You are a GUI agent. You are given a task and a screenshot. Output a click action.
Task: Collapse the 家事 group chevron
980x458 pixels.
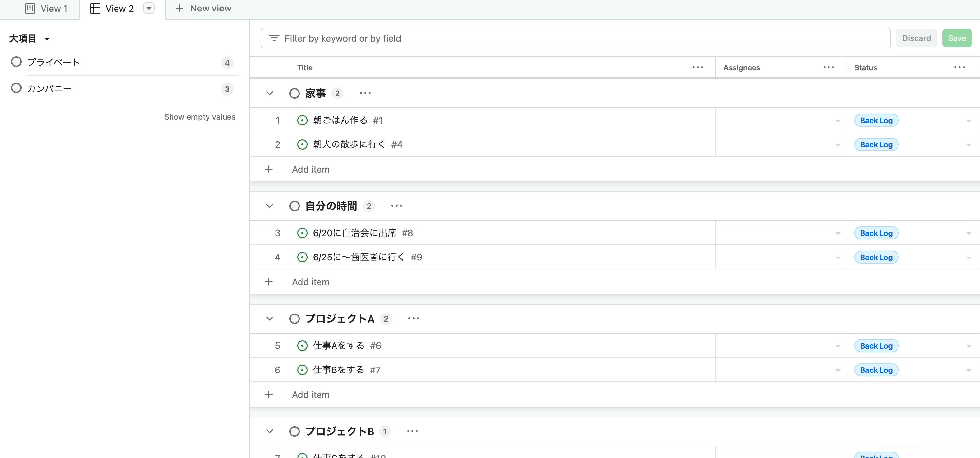click(270, 93)
